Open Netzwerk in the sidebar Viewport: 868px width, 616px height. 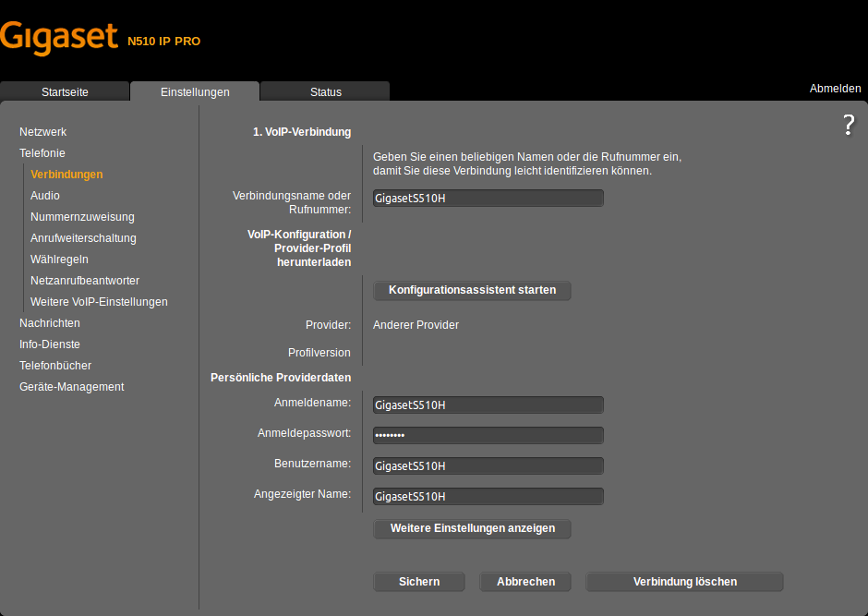coord(43,132)
